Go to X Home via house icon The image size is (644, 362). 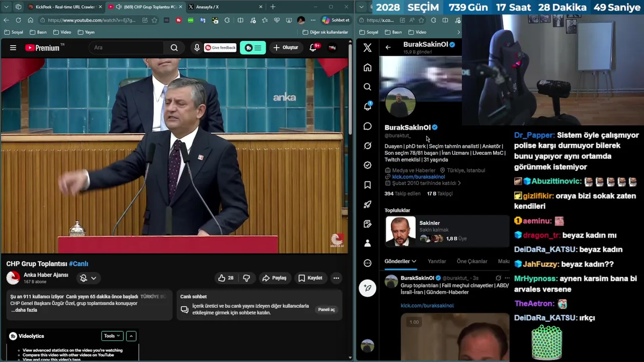(368, 67)
